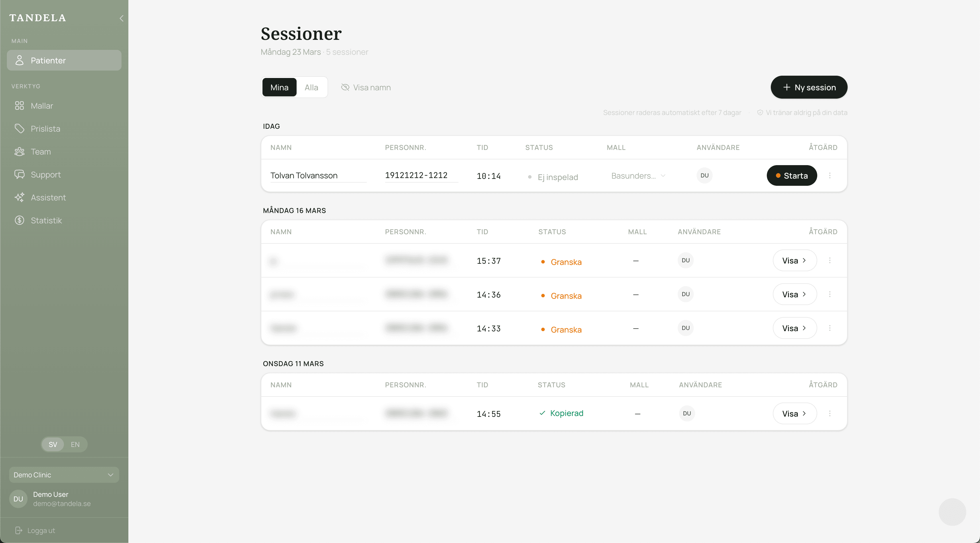
Task: Open the more options menu for the 14:33 session
Action: pyautogui.click(x=830, y=328)
